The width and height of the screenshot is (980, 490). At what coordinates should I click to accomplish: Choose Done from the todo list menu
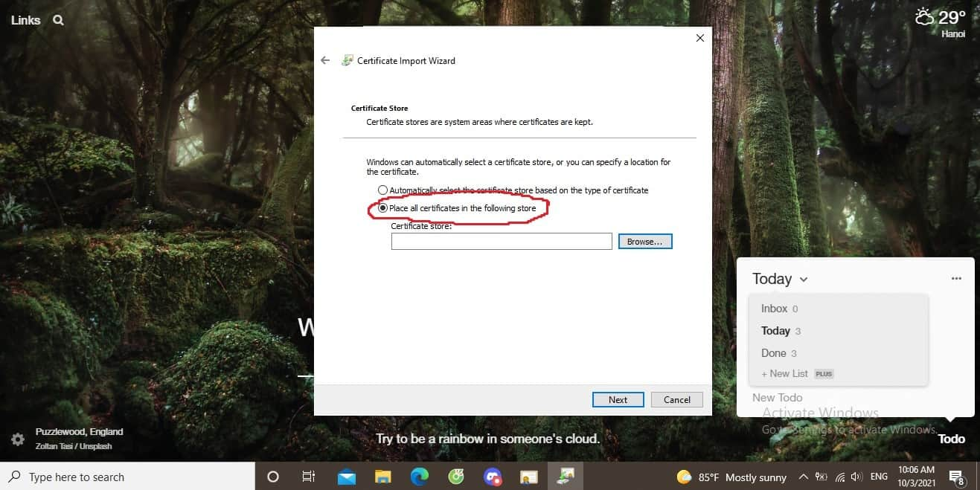(774, 353)
